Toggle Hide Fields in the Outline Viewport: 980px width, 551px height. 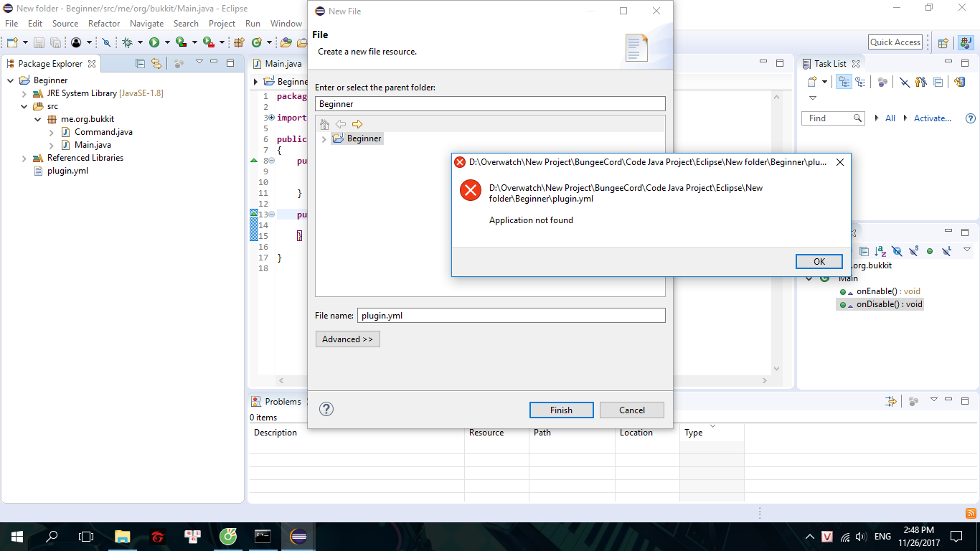click(897, 251)
